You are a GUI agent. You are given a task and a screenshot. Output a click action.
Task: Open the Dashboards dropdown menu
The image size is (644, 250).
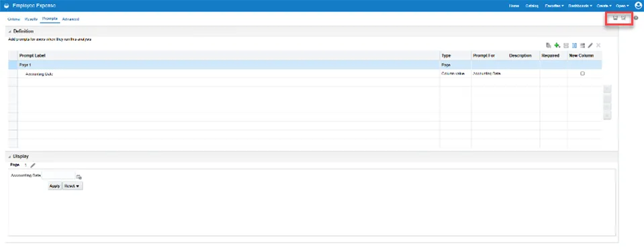tap(580, 6)
